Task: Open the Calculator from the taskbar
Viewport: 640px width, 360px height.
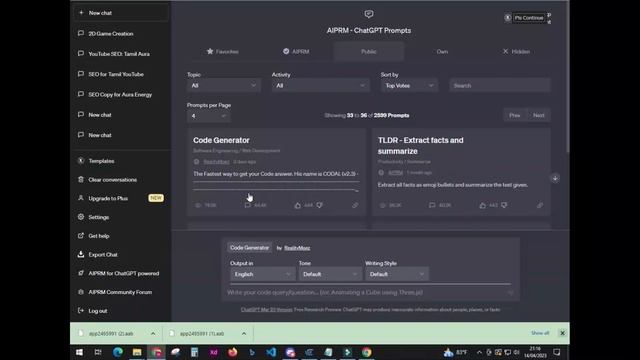Action: click(x=194, y=352)
